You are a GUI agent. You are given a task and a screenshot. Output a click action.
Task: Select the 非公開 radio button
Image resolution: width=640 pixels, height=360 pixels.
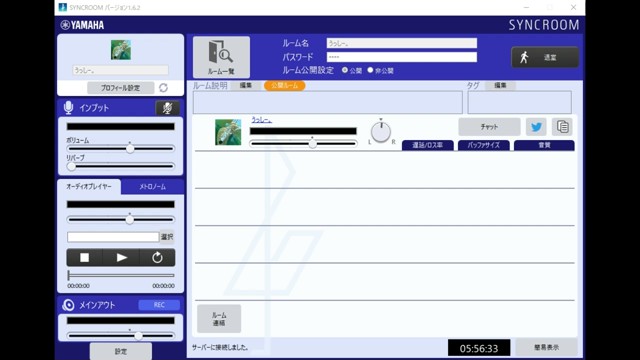click(370, 70)
